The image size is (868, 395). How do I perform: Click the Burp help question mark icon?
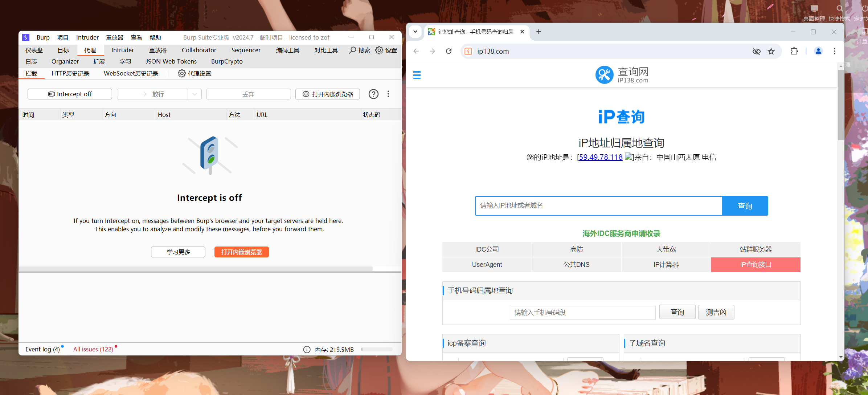tap(373, 94)
